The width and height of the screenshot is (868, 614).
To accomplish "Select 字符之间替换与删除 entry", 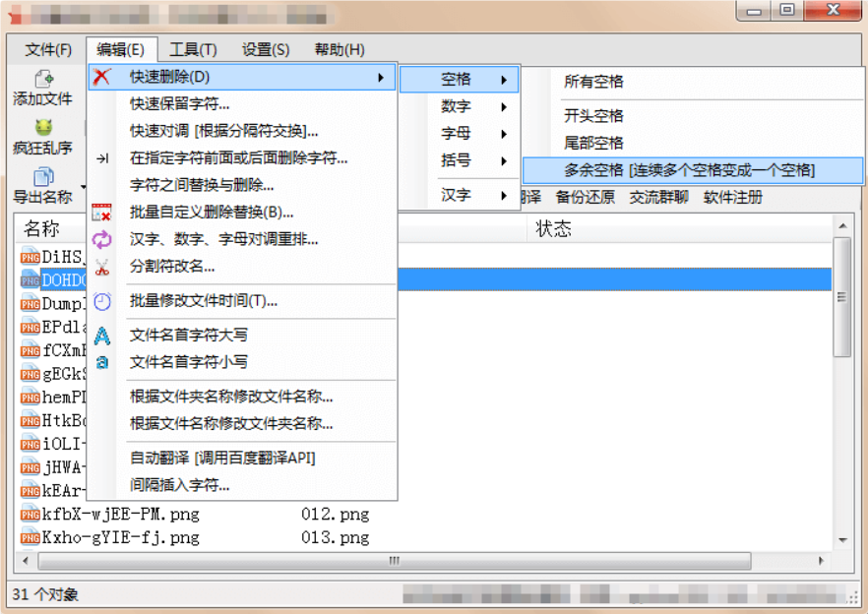I will coord(202,185).
